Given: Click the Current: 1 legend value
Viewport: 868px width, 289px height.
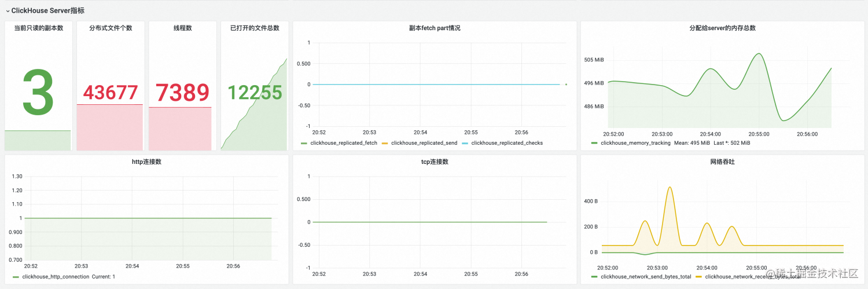Looking at the screenshot, I should 104,277.
